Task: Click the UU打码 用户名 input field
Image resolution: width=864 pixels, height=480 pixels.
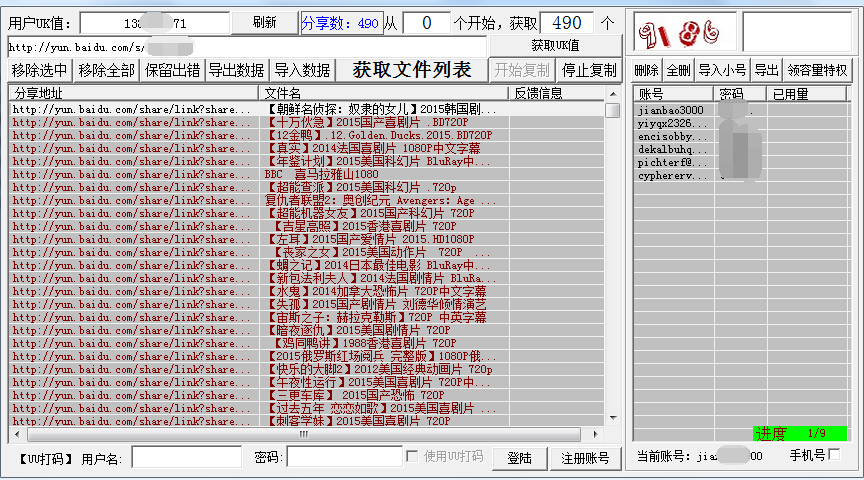Action: (186, 457)
